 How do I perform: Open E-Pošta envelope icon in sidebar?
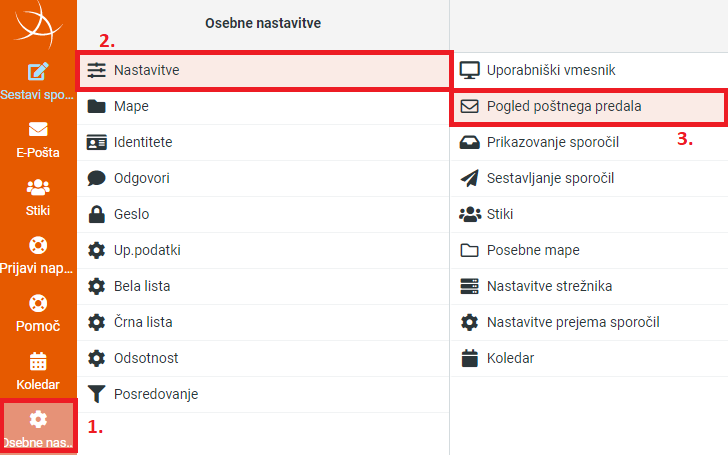(38, 129)
